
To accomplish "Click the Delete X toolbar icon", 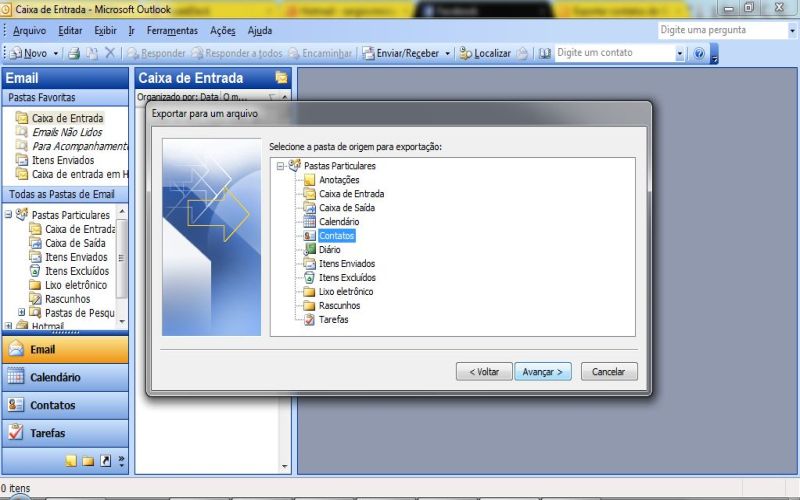I will click(x=110, y=53).
